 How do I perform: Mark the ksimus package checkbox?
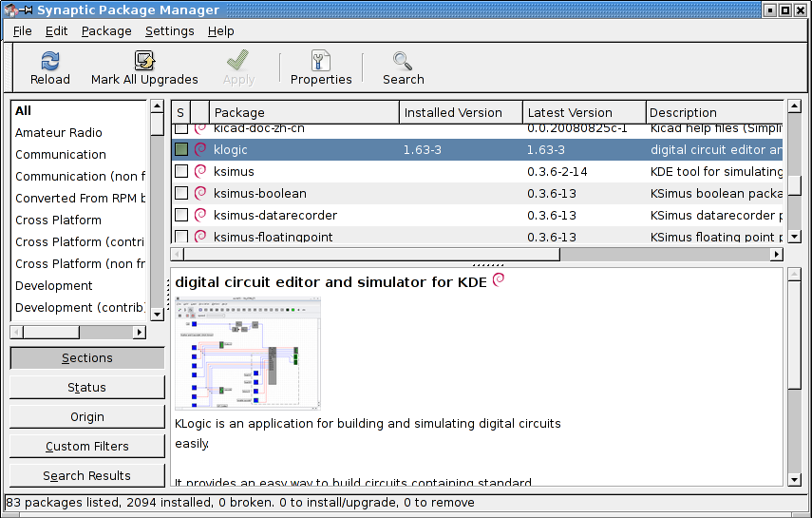(x=181, y=171)
